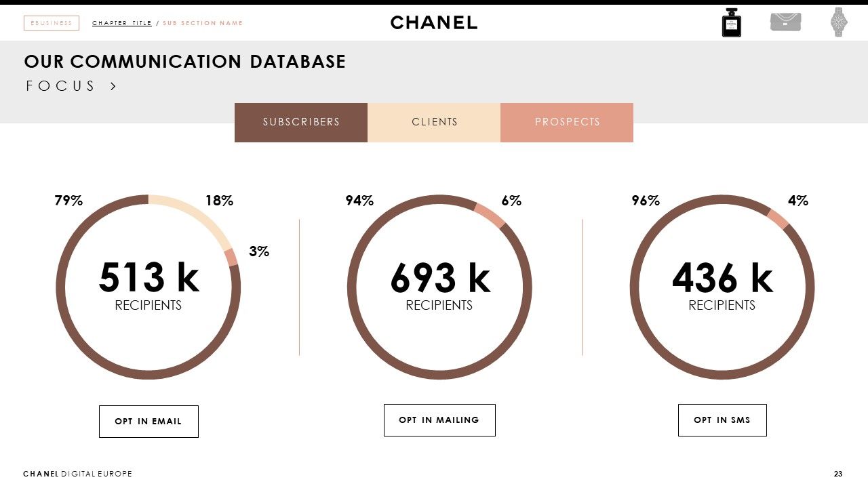
Task: Click the 436 k recipients figure
Action: pyautogui.click(x=722, y=278)
